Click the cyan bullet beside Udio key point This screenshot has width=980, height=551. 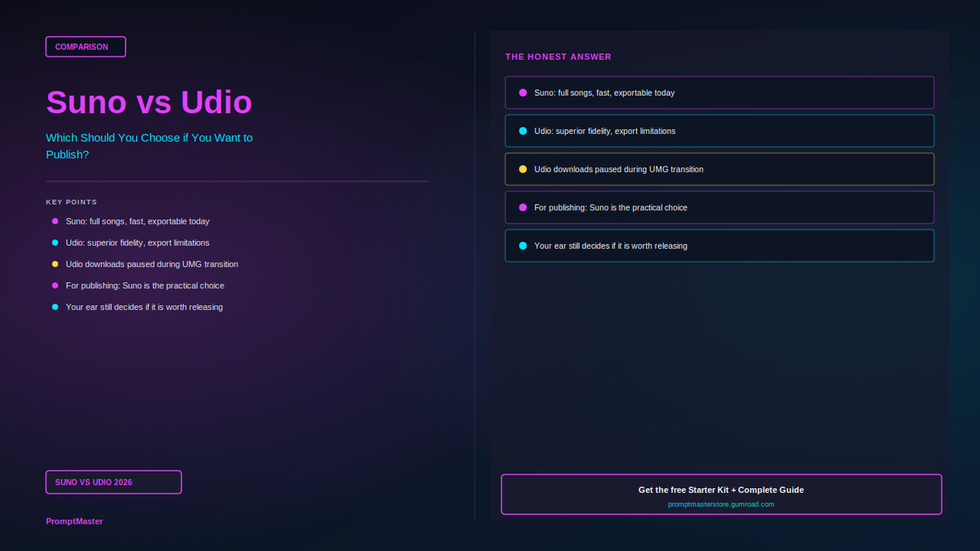coord(56,242)
